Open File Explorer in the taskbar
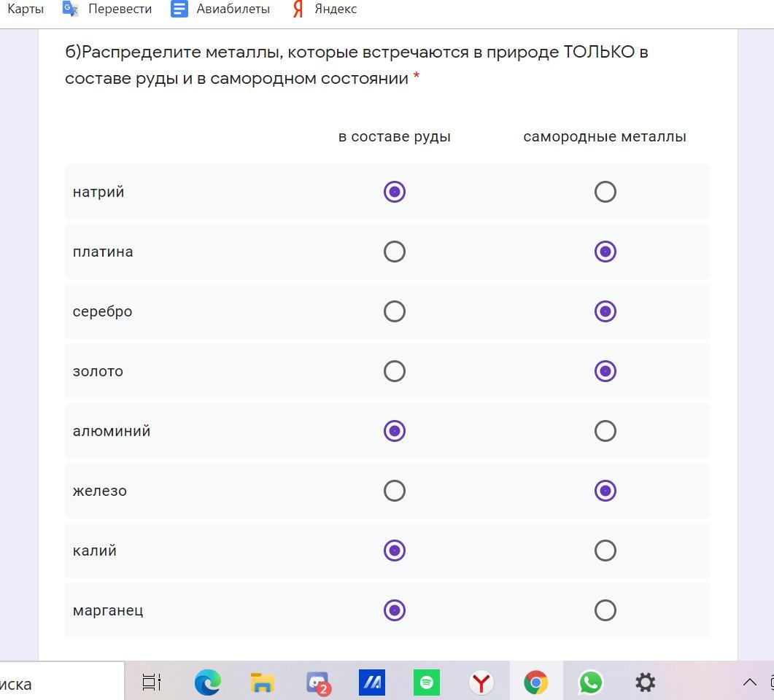 [263, 682]
